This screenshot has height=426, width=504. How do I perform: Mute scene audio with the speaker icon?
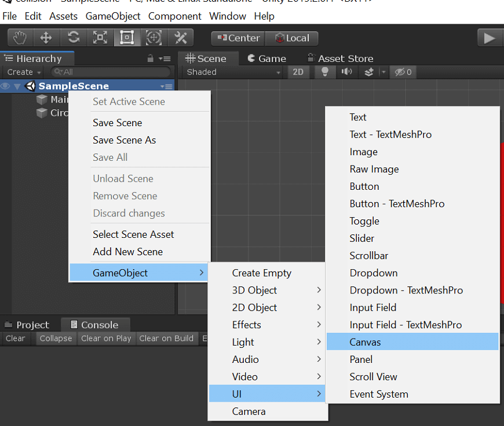[348, 72]
